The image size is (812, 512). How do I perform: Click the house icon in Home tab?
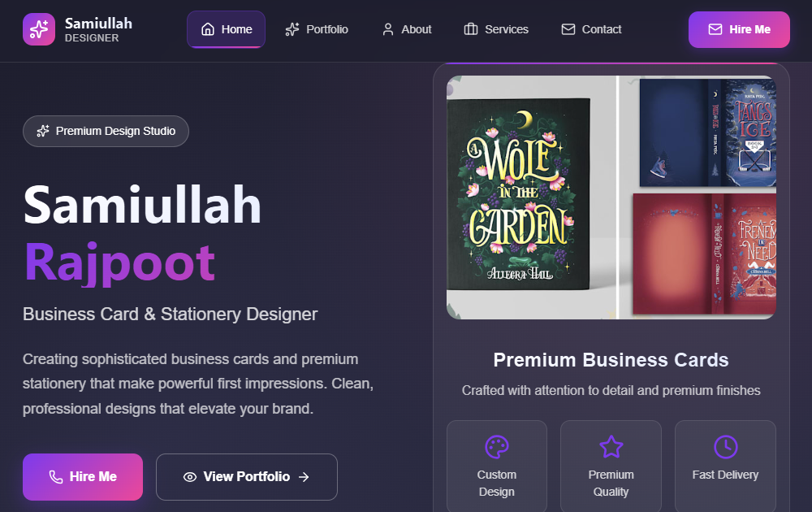208,29
